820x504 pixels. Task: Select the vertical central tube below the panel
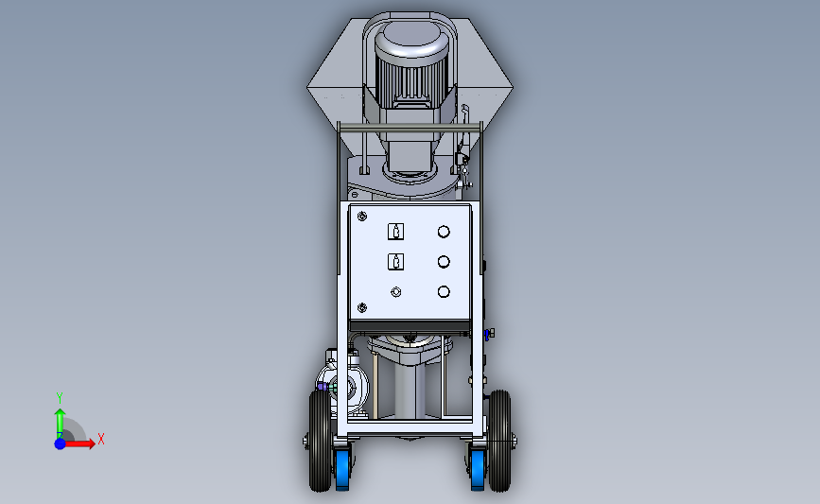click(x=410, y=391)
